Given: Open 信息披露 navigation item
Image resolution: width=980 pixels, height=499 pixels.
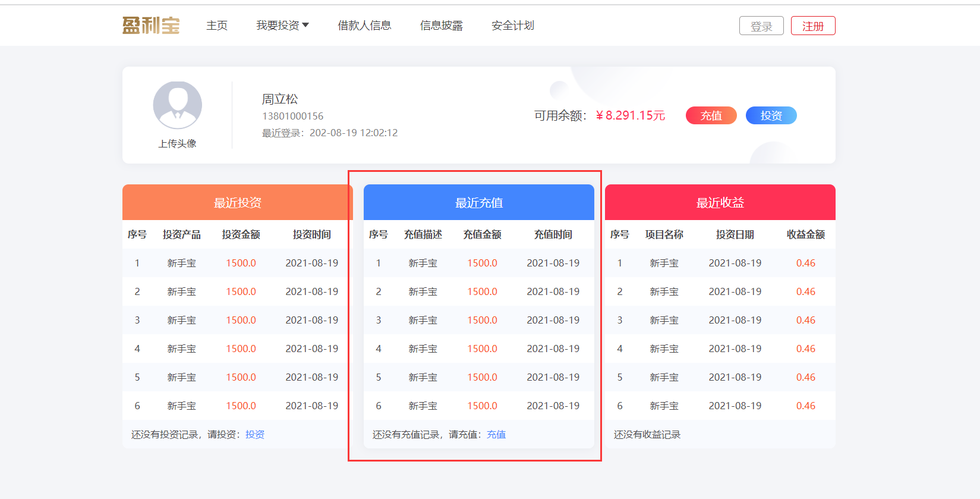Looking at the screenshot, I should click(442, 26).
